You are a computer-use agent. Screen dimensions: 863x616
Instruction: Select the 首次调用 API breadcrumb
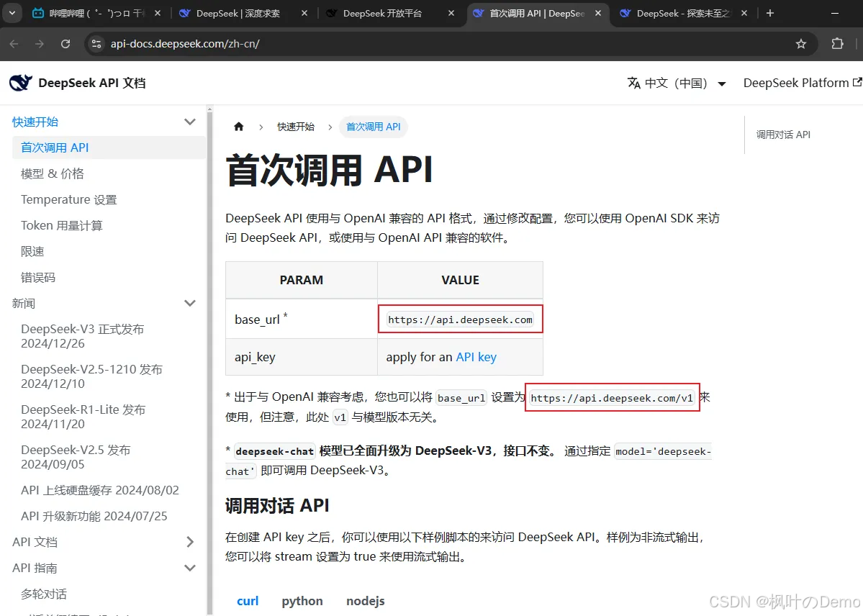[374, 126]
